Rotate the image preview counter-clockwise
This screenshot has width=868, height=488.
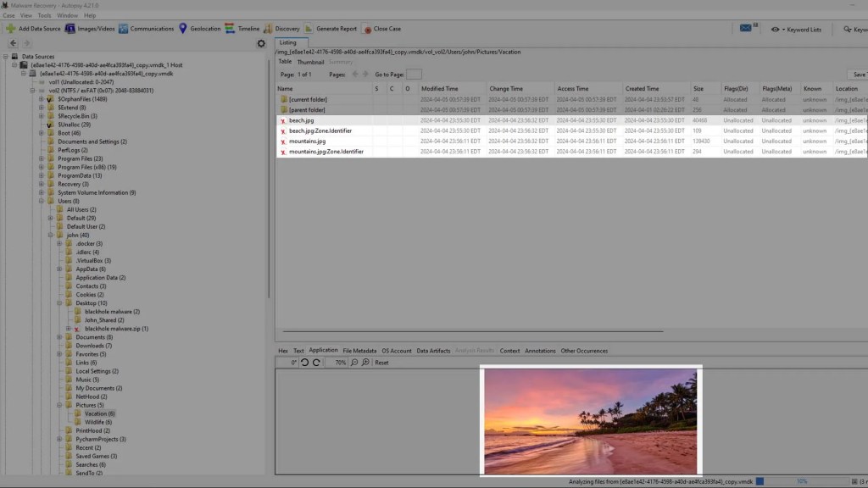point(305,363)
